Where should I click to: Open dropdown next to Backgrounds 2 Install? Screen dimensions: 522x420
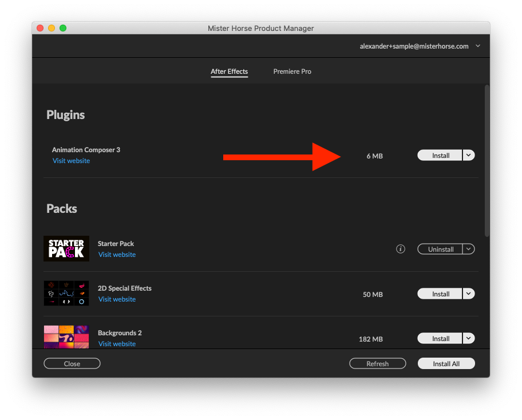coord(468,338)
